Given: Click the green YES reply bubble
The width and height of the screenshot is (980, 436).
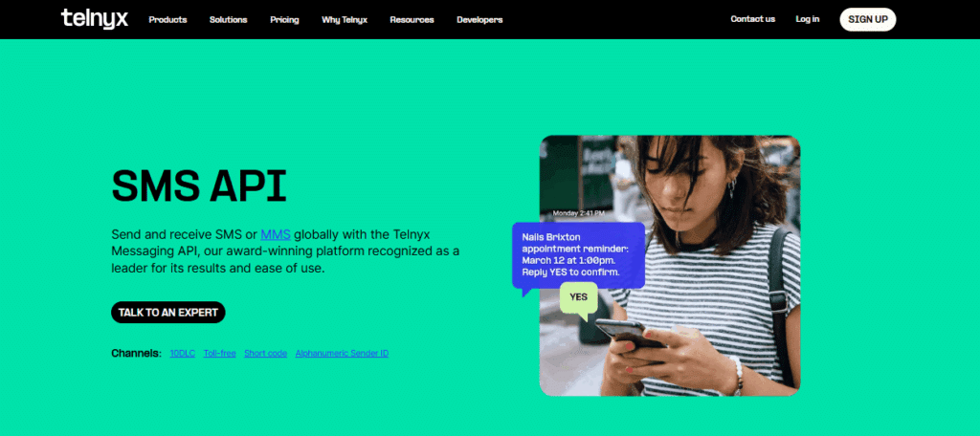Looking at the screenshot, I should tap(578, 297).
